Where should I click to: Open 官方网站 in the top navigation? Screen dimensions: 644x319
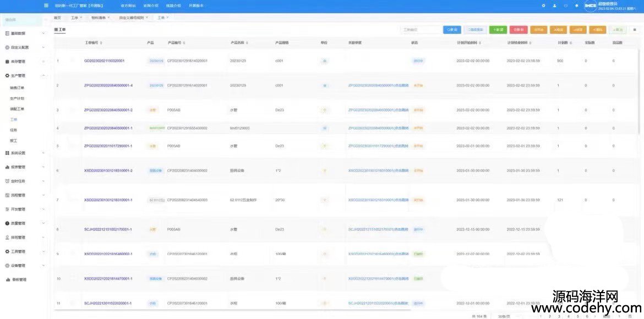pos(127,5)
